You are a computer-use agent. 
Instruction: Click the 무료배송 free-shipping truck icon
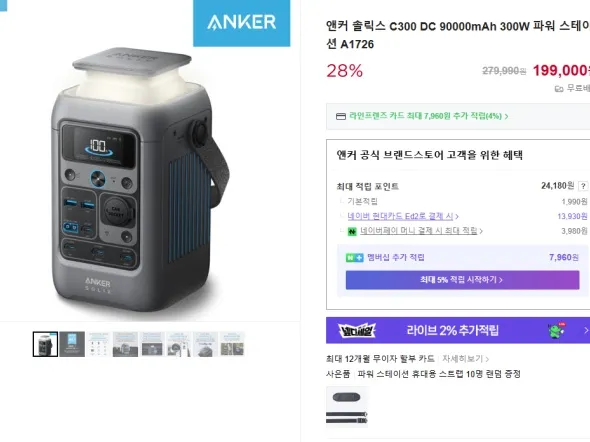[559, 89]
